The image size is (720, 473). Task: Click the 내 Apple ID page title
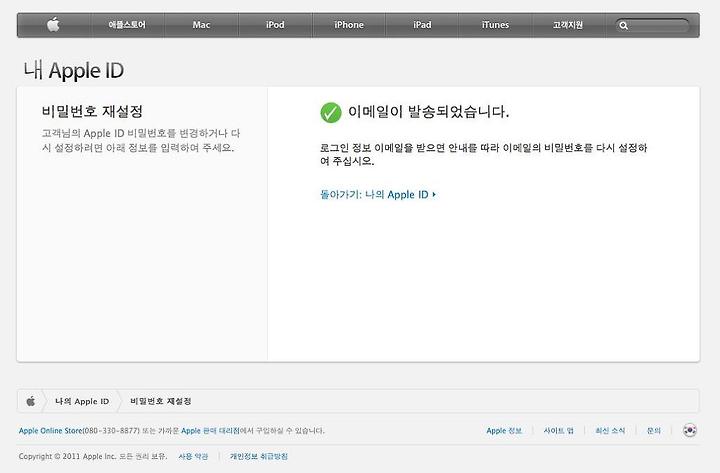point(74,71)
